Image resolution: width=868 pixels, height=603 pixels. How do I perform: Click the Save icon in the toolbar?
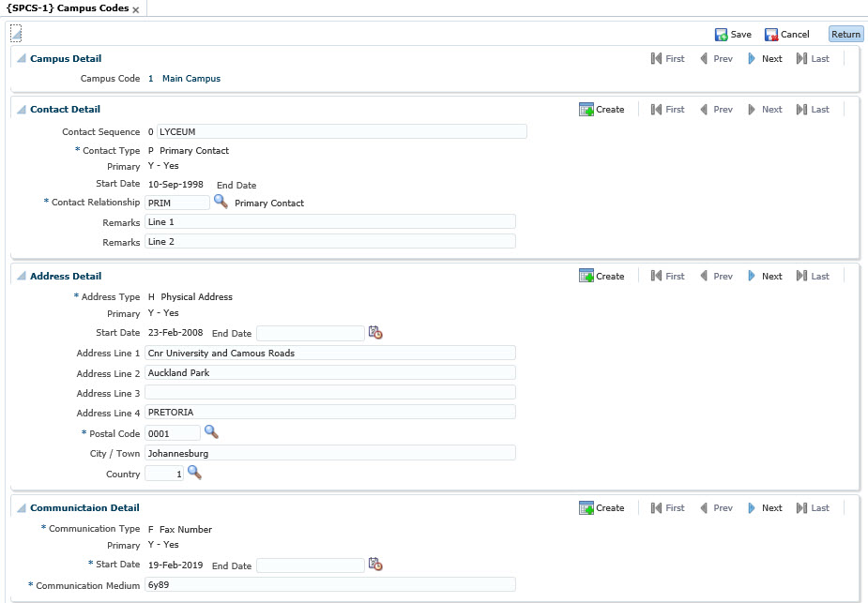point(722,35)
